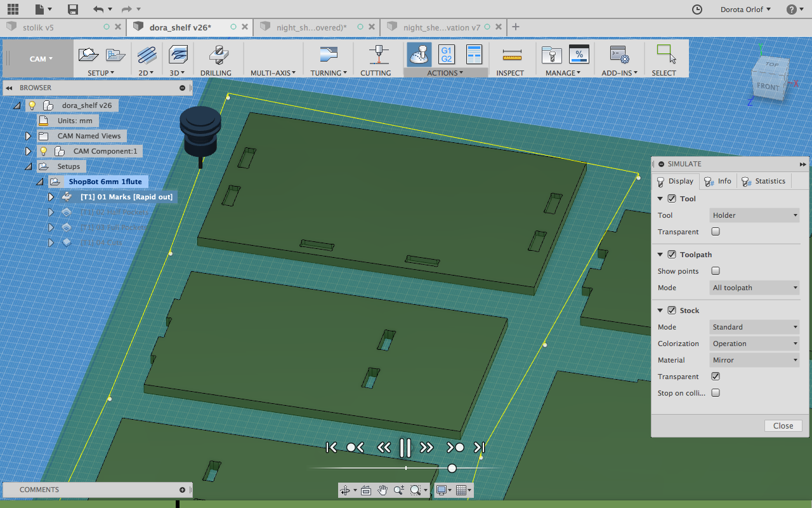Viewport: 812px width, 508px height.
Task: Toggle the Stock checkbox
Action: coord(672,311)
